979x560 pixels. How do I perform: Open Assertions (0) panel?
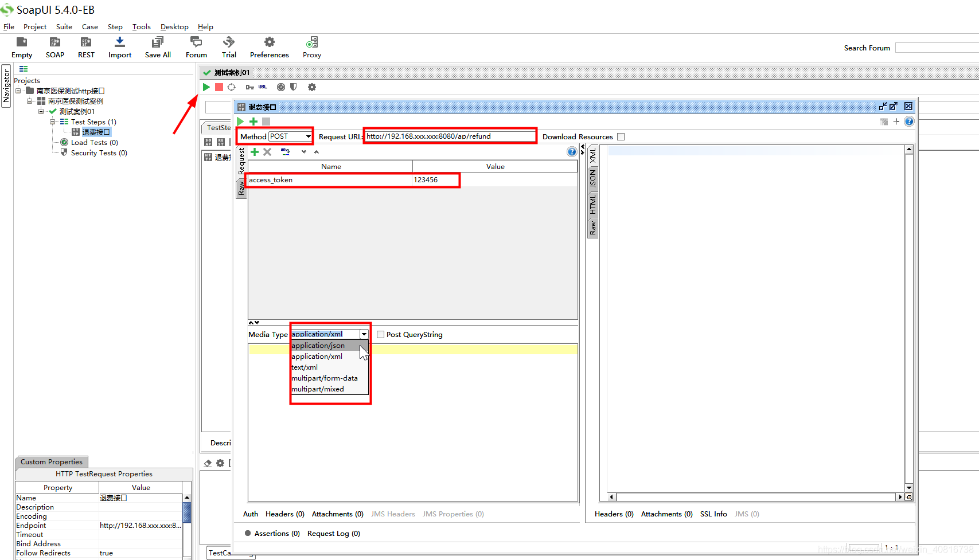pyautogui.click(x=272, y=534)
